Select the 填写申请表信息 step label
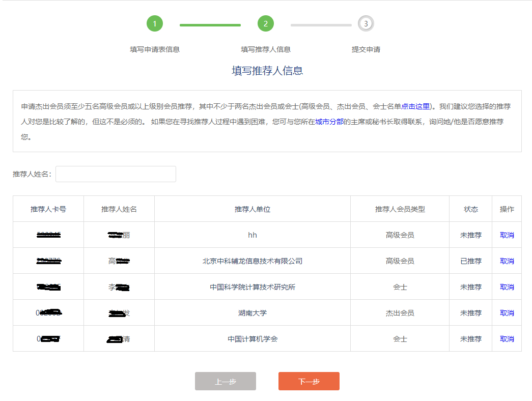 point(155,49)
